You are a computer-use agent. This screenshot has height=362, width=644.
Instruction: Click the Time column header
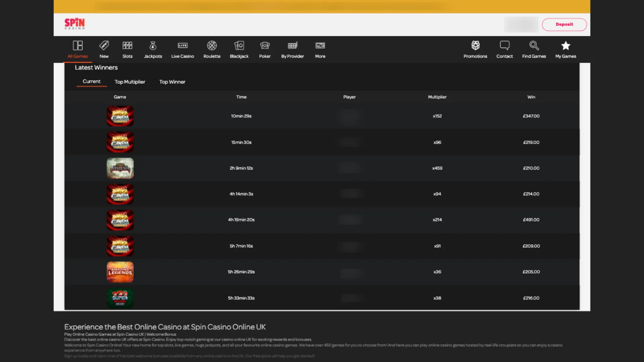(x=241, y=97)
